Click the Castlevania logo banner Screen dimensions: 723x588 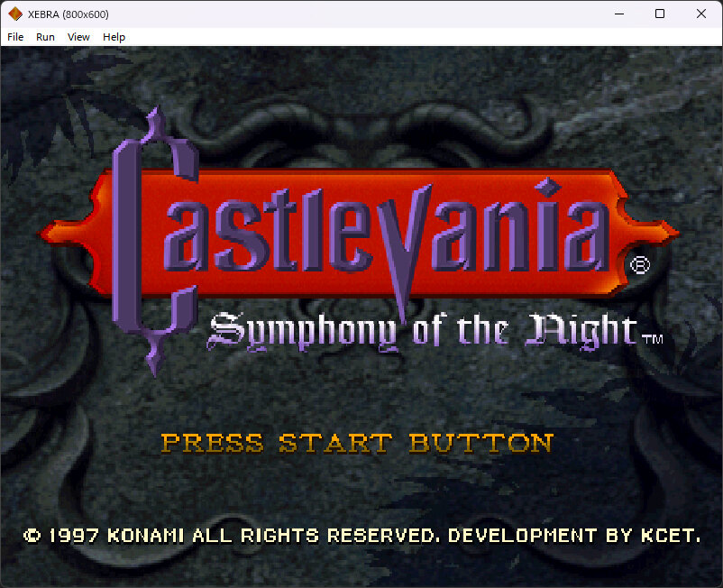[x=359, y=234]
